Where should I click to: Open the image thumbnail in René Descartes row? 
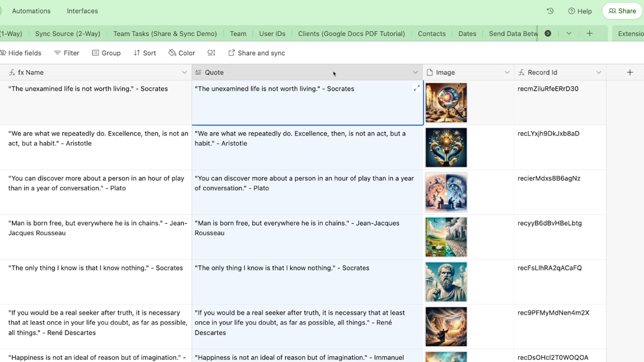[x=446, y=327]
